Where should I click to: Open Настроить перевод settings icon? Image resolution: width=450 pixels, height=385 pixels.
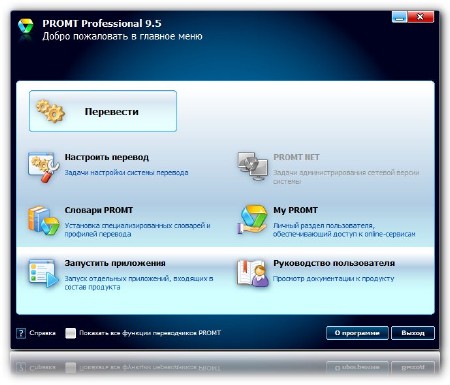[44, 167]
